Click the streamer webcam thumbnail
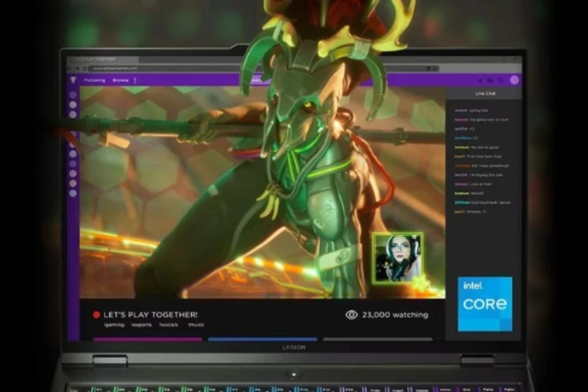588x392 pixels. 398,257
